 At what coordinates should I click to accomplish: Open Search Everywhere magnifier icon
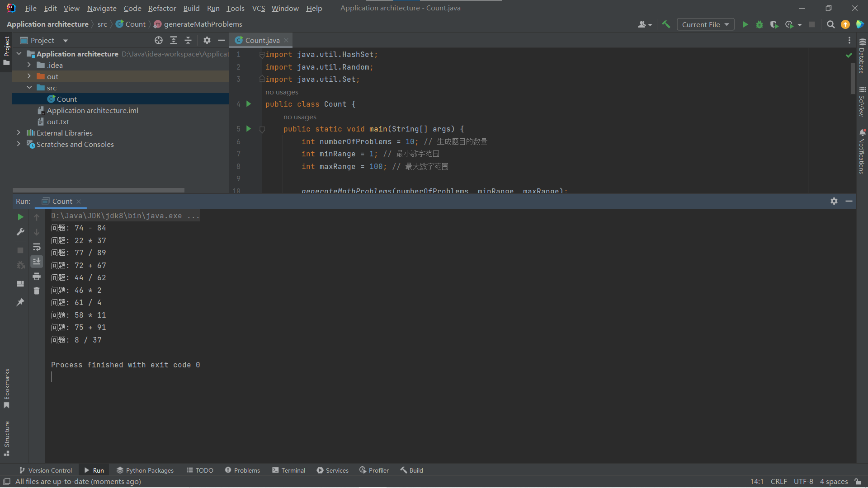pos(830,24)
